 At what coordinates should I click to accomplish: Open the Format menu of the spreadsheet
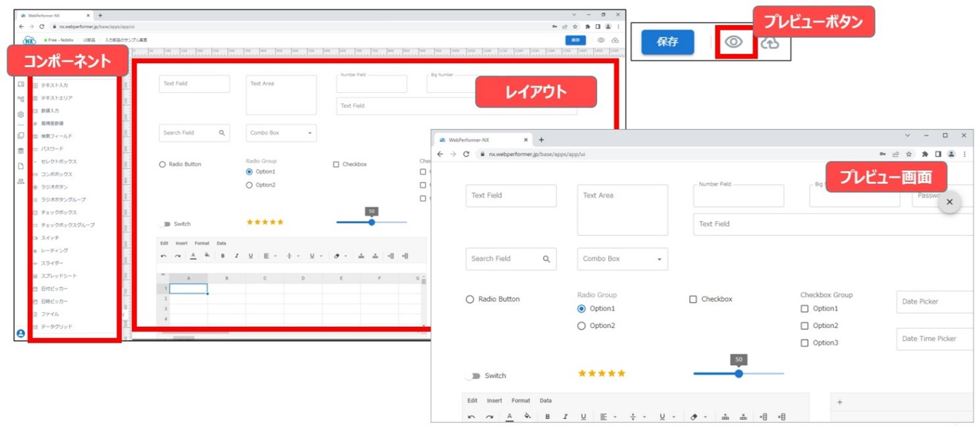pyautogui.click(x=521, y=401)
